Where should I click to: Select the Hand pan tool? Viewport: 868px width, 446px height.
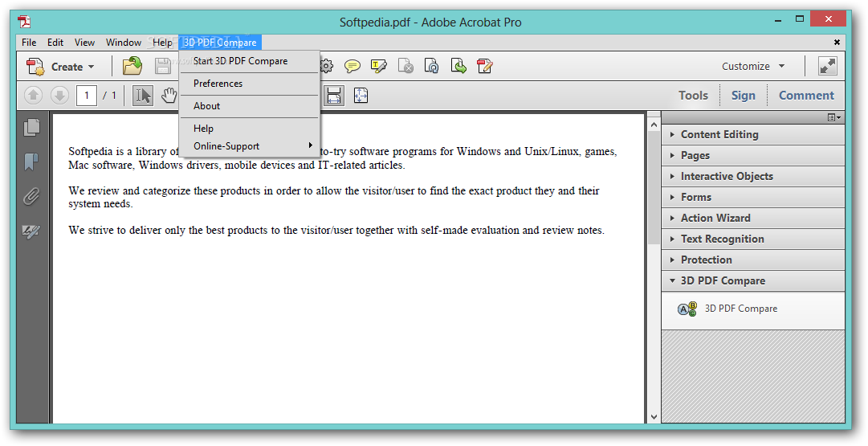(169, 96)
